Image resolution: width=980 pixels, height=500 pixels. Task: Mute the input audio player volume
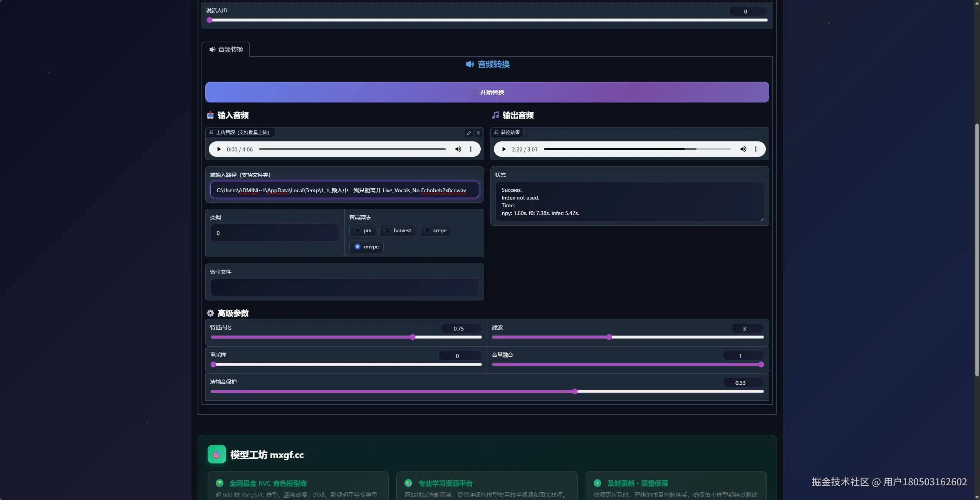(458, 149)
